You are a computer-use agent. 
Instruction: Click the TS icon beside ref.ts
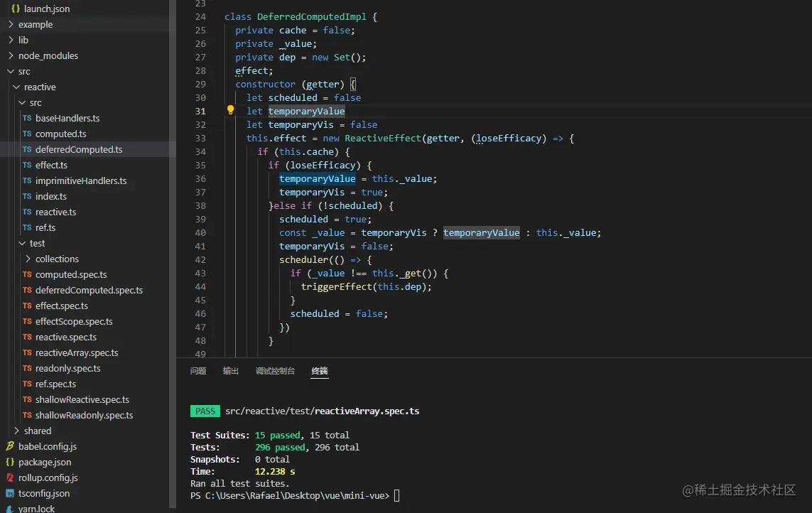click(27, 227)
